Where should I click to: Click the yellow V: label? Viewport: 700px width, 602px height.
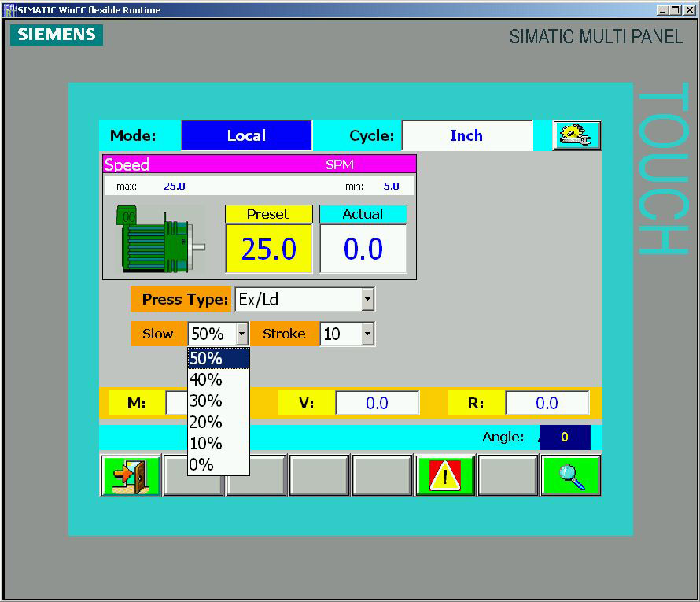[x=307, y=403]
